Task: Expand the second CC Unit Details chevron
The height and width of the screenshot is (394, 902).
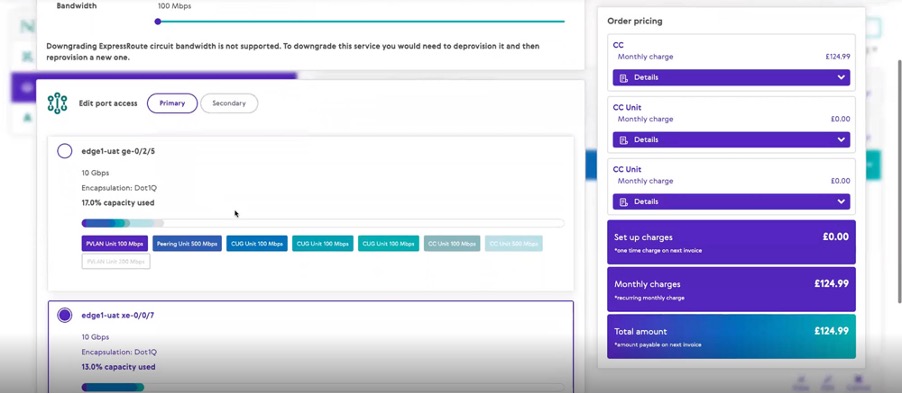Action: pos(841,202)
